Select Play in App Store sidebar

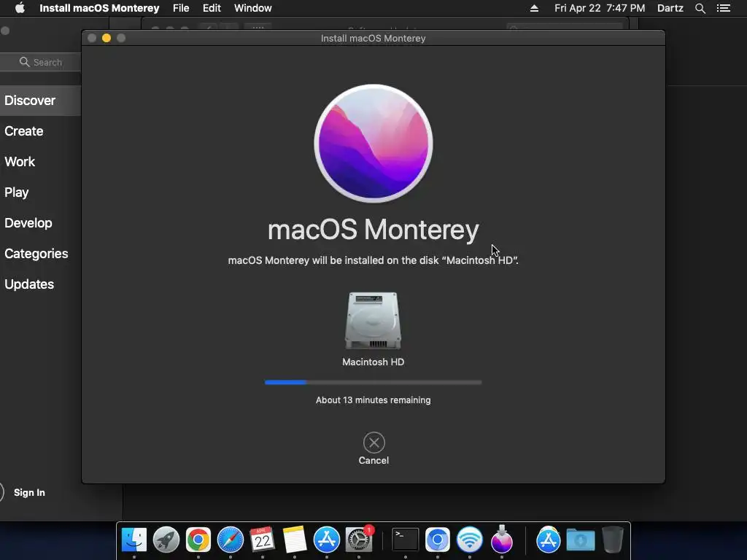coord(17,192)
